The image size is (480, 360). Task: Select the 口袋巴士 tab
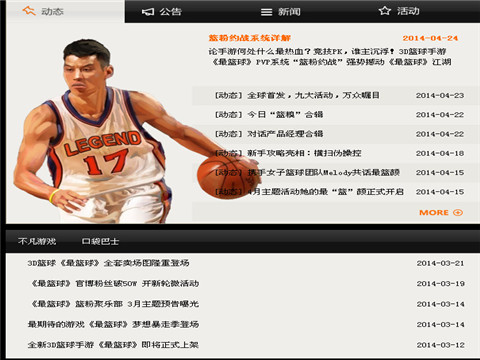(100, 241)
